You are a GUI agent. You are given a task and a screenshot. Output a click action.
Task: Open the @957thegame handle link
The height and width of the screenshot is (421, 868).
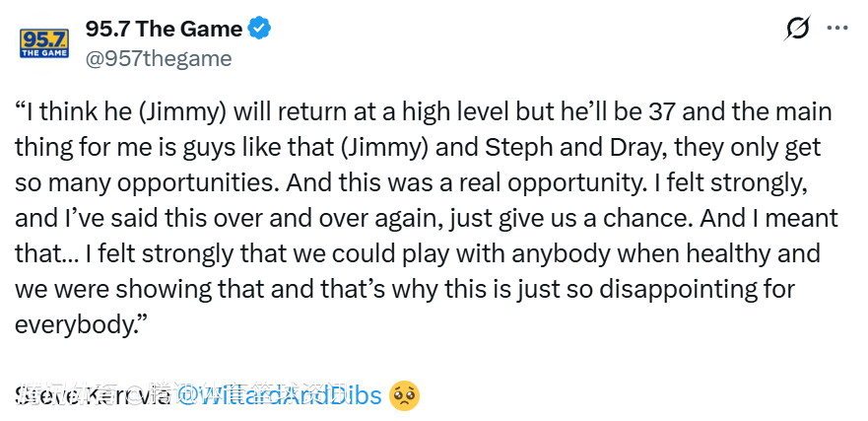[159, 58]
